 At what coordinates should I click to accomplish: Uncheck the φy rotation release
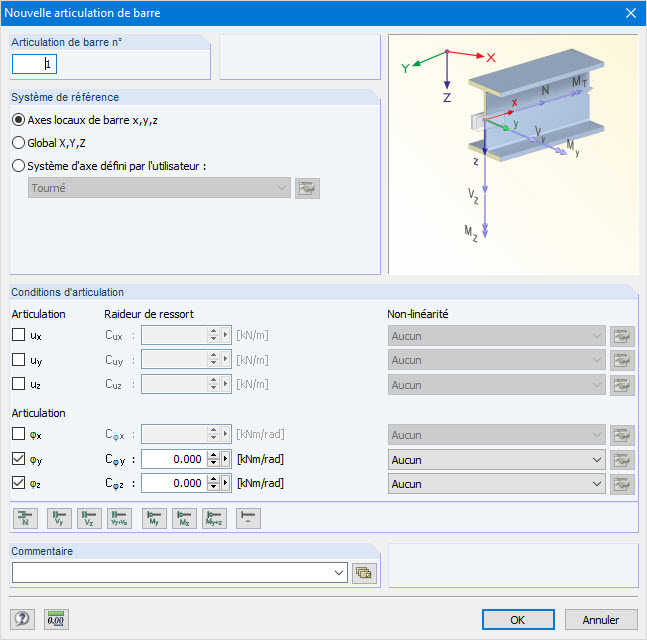pyautogui.click(x=18, y=458)
